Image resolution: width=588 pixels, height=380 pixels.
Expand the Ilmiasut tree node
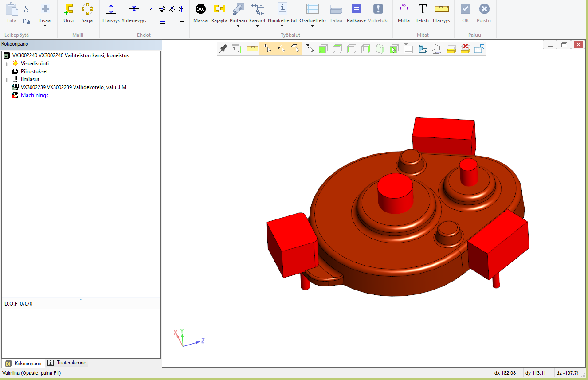(x=7, y=80)
